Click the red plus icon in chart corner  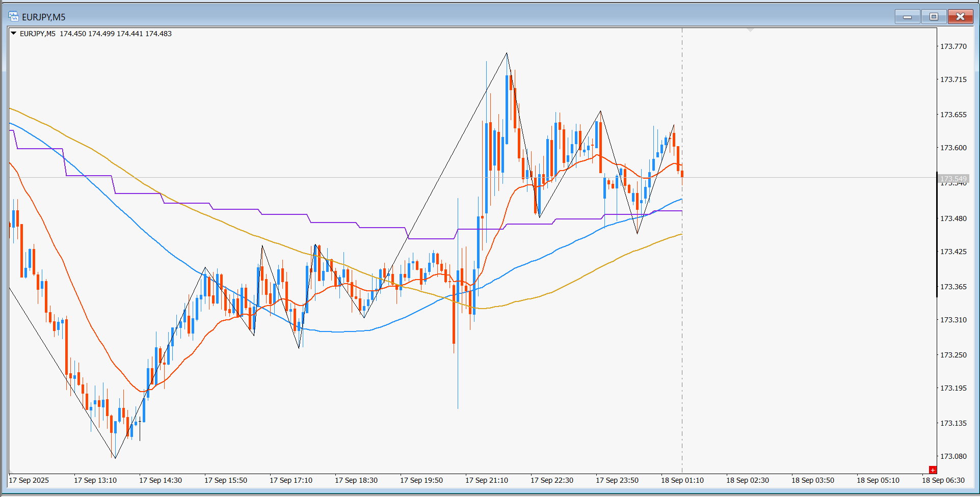pos(933,470)
